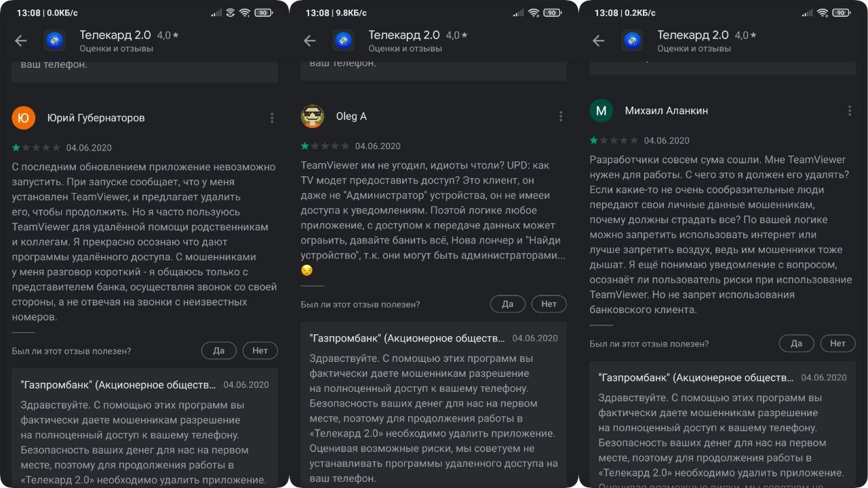Tap Wi-Fi status icon on first screen
The height and width of the screenshot is (488, 868).
coord(245,13)
